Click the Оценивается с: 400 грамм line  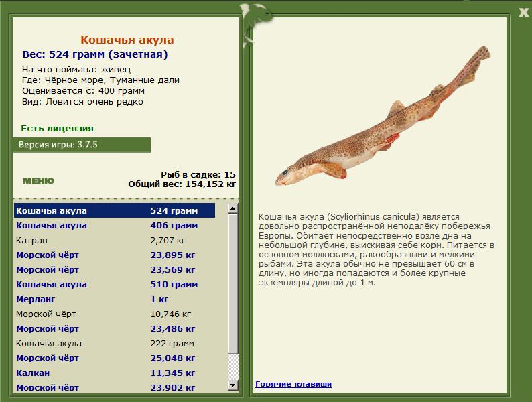[84, 91]
